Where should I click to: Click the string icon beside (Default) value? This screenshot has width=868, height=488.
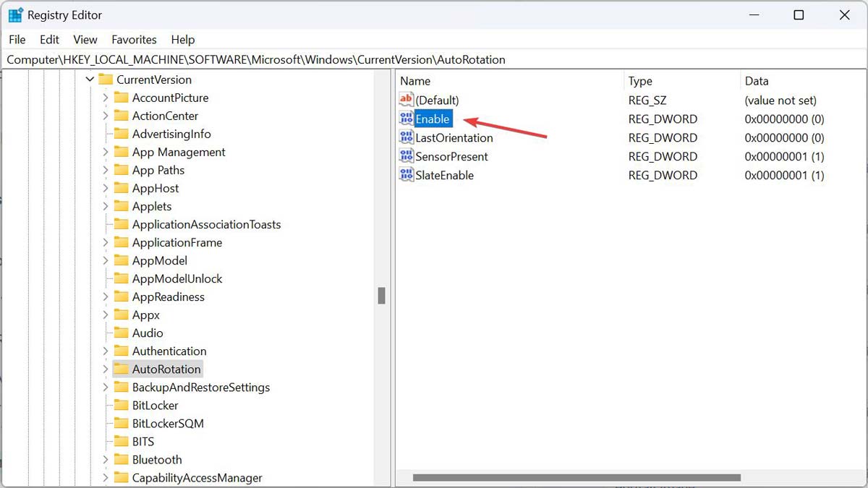point(406,100)
